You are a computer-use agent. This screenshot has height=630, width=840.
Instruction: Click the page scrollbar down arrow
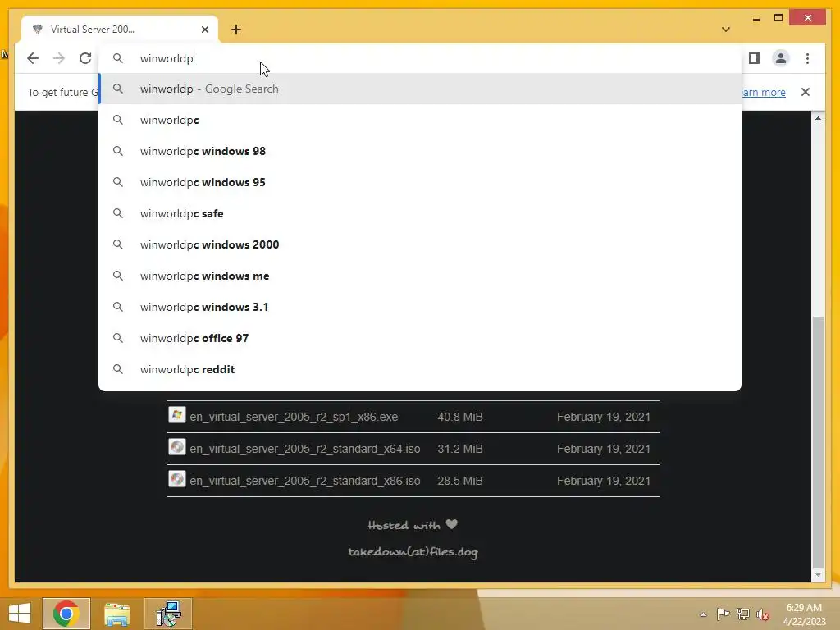[818, 575]
